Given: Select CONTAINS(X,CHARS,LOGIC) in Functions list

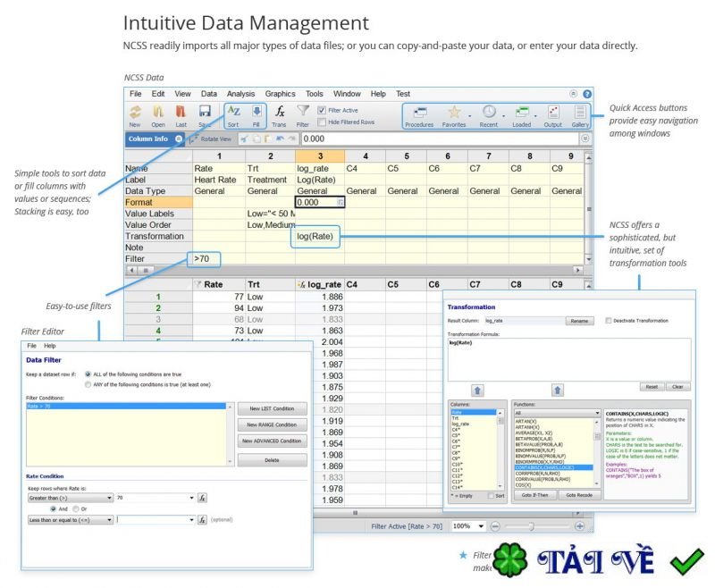Looking at the screenshot, I should [x=553, y=467].
